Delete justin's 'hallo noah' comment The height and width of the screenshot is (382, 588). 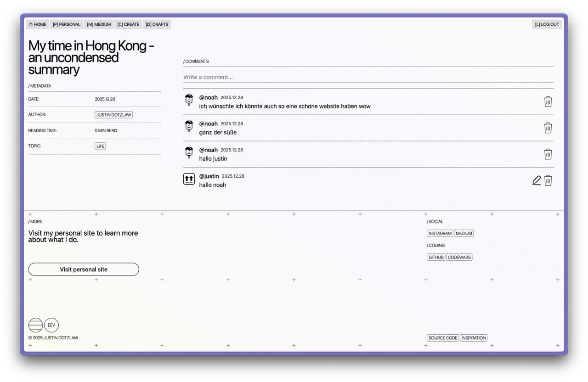click(548, 180)
